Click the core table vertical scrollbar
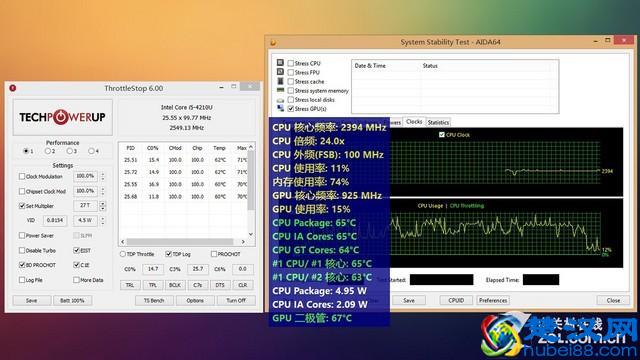 point(251,192)
